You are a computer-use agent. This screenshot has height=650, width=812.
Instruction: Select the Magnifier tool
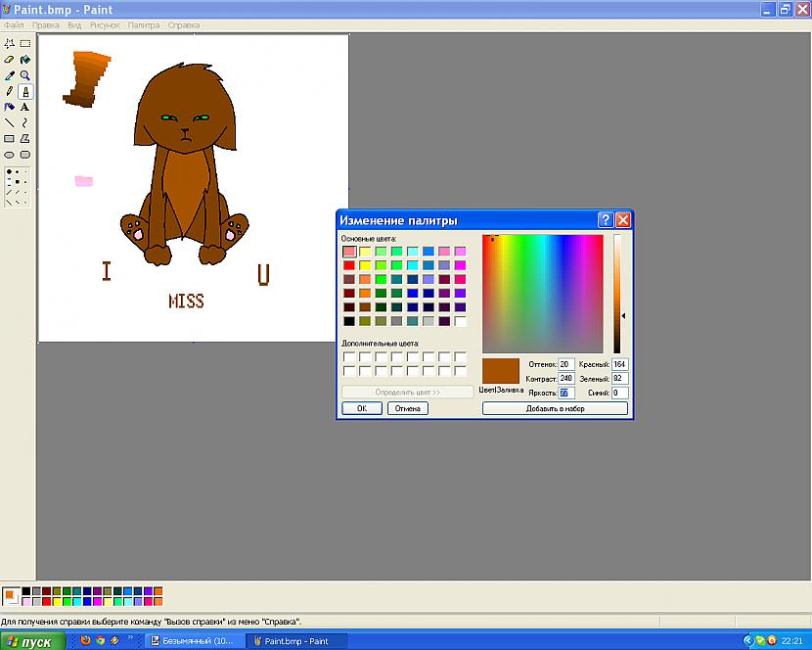[x=24, y=75]
